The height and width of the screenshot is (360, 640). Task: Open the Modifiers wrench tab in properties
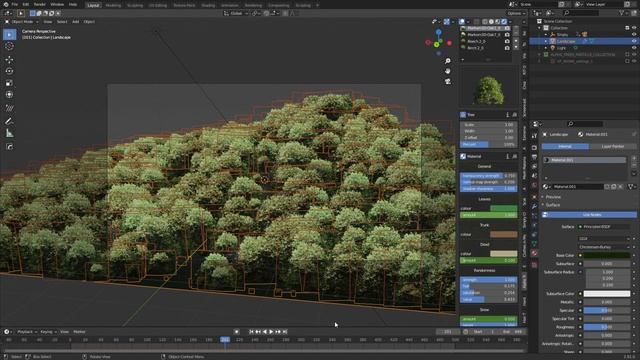click(x=534, y=207)
